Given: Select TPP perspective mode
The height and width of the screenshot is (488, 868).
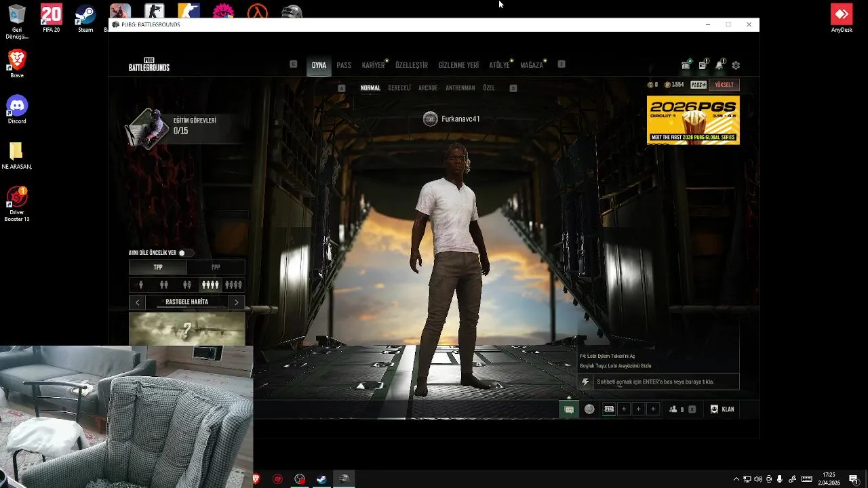Looking at the screenshot, I should click(158, 267).
